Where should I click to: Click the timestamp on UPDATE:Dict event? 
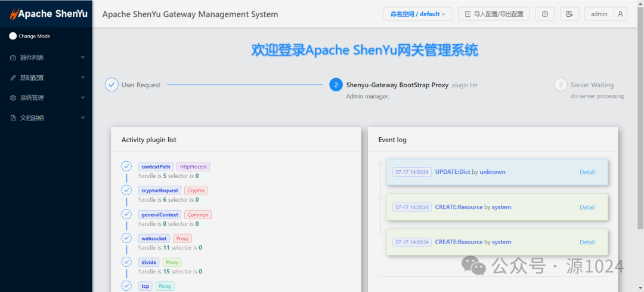[x=412, y=172]
